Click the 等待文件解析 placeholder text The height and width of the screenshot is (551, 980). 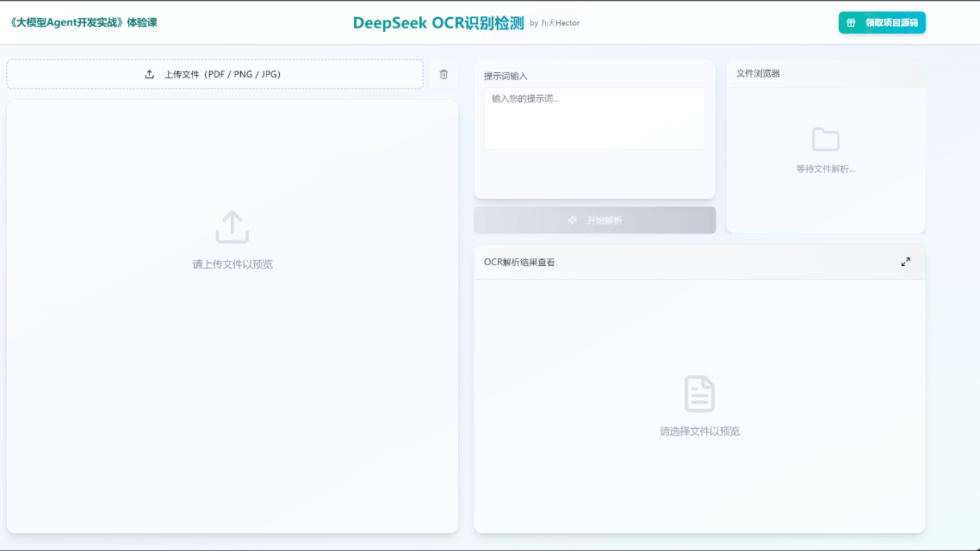826,169
